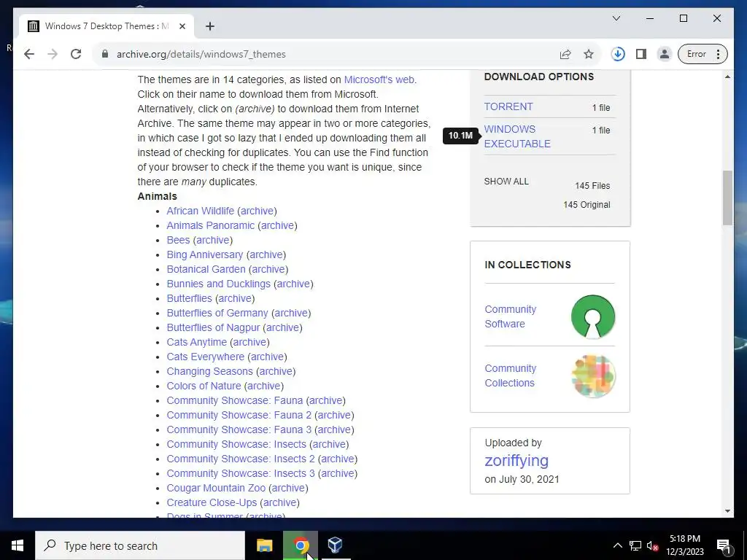Open the Bing Anniversary theme link
Screen dimensions: 747x560
coord(205,254)
